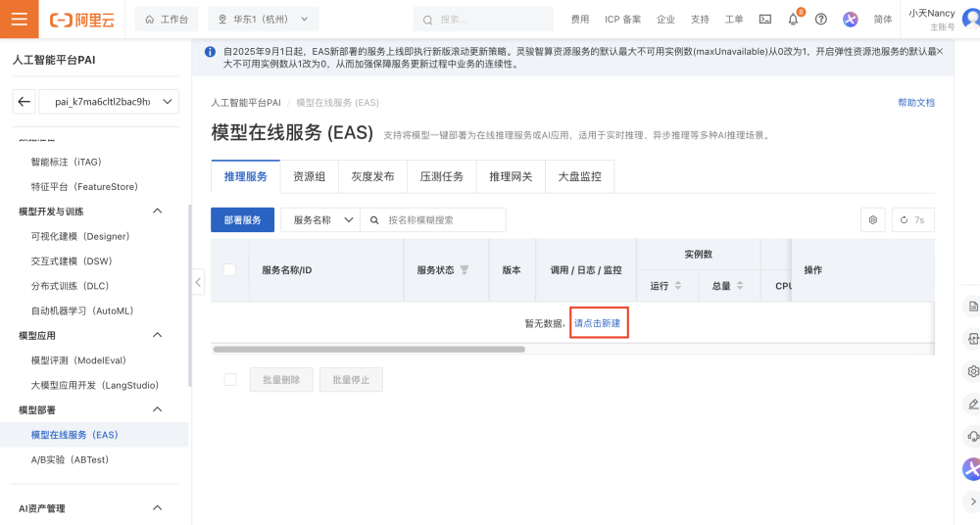Viewport: 980px width, 525px height.
Task: Sort by total instance count
Action: [740, 286]
